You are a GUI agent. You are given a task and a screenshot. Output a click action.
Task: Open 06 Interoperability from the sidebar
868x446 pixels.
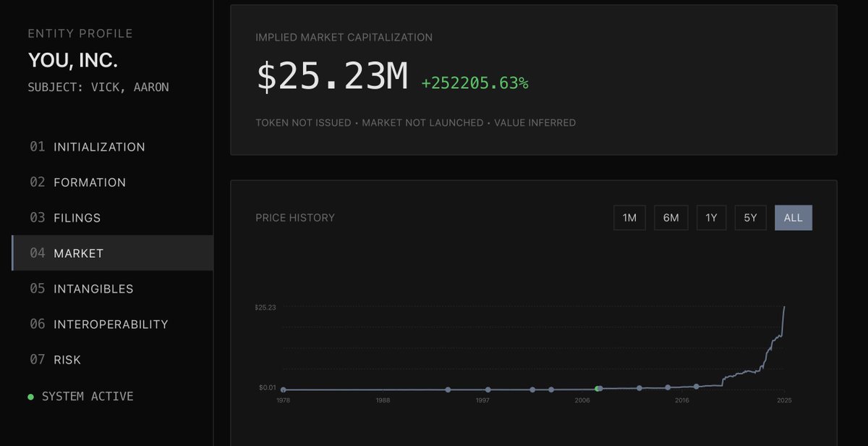click(x=112, y=324)
